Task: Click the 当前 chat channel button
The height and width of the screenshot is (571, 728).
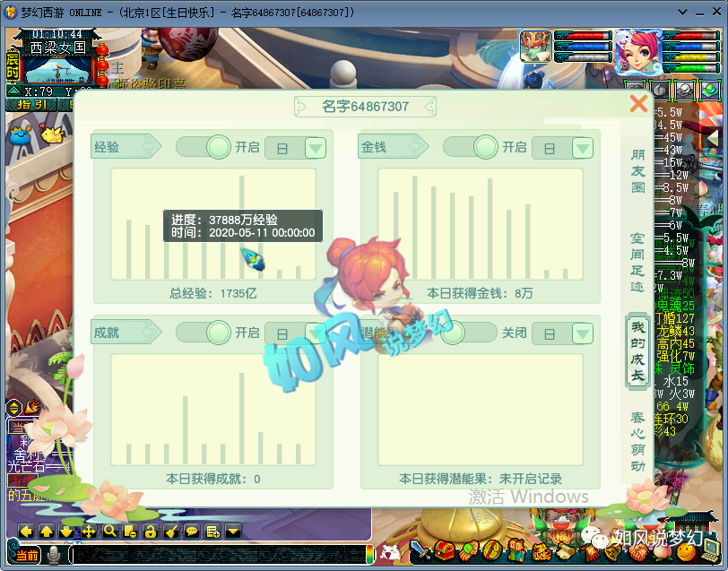Action: 28,555
